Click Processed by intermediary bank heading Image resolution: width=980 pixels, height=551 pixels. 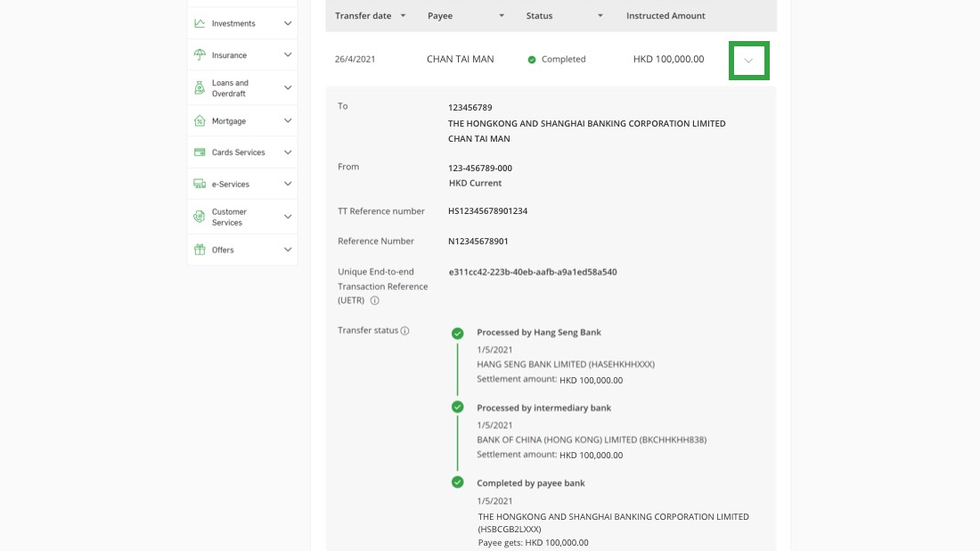pos(543,407)
